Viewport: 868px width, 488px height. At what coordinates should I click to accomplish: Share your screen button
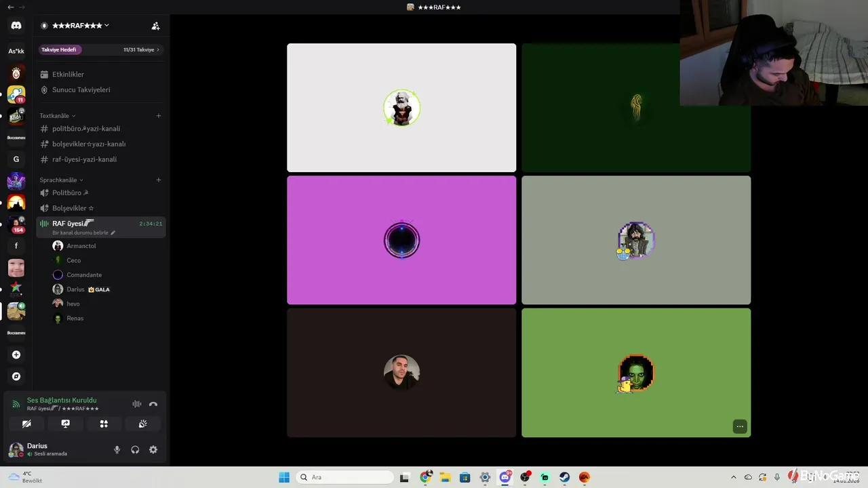[x=65, y=424]
